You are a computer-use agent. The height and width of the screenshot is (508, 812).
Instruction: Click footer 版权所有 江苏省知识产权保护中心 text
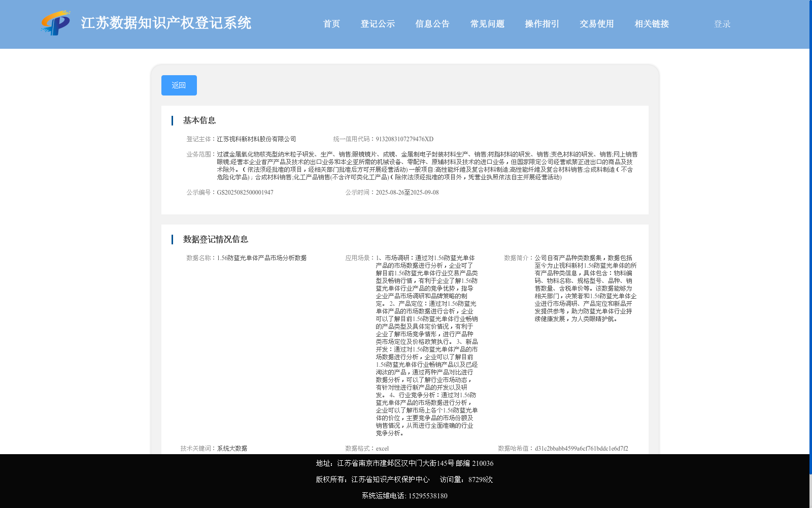coord(373,480)
